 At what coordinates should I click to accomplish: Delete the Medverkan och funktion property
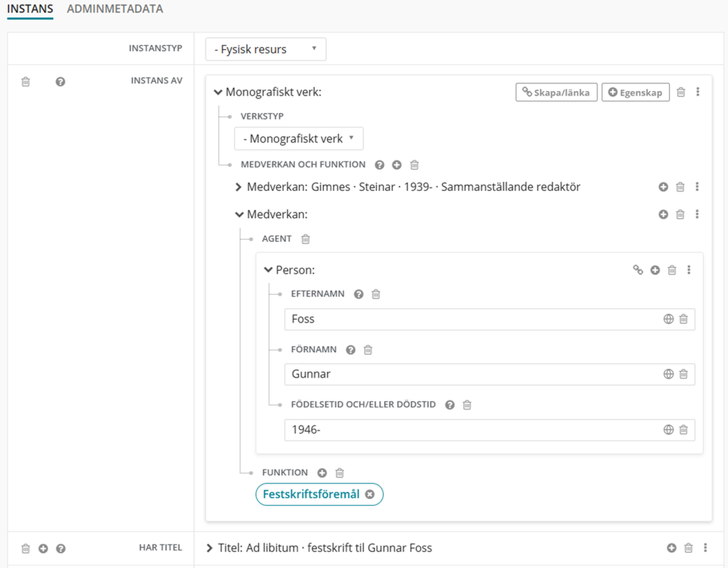pyautogui.click(x=414, y=165)
